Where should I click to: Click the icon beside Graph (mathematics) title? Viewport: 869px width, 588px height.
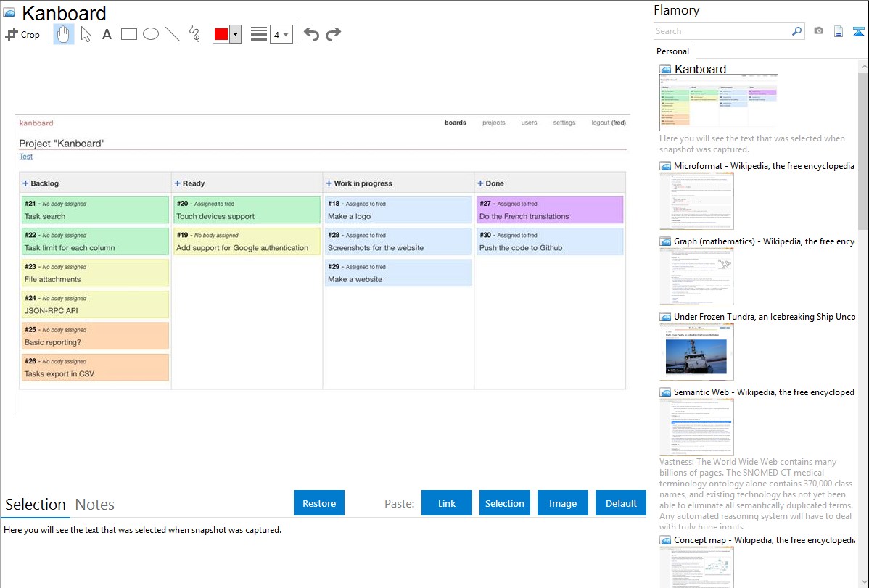[665, 241]
